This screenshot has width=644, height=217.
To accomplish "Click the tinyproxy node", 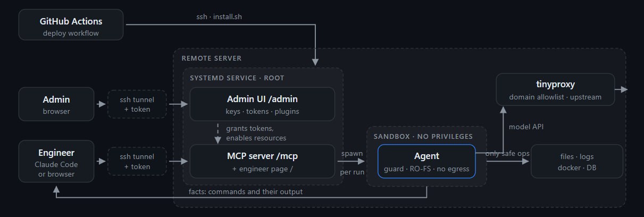I will [x=555, y=89].
